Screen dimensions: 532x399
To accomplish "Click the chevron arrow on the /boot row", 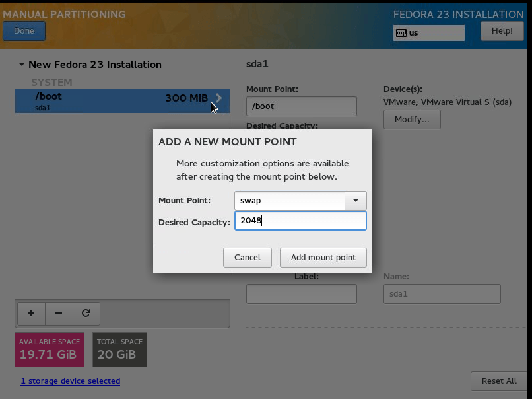I will coord(219,98).
